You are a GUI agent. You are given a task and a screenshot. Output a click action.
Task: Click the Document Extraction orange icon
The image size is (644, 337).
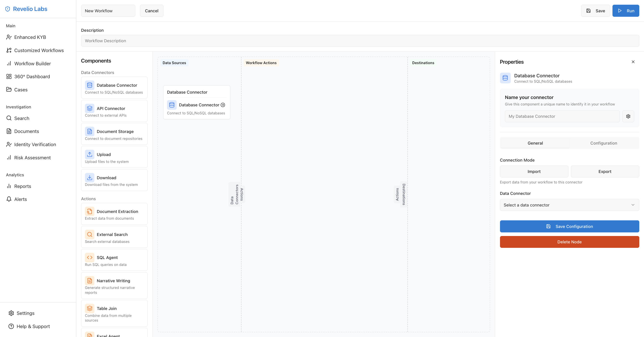(x=89, y=211)
